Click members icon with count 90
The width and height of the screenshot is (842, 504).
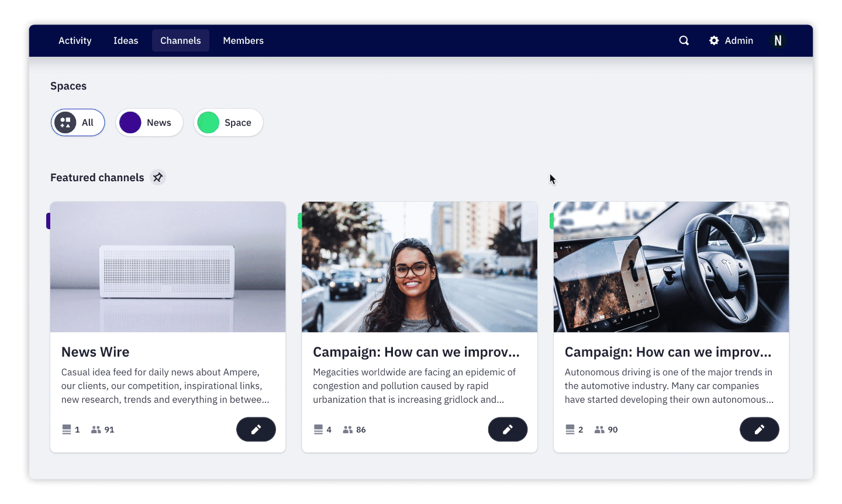point(599,429)
